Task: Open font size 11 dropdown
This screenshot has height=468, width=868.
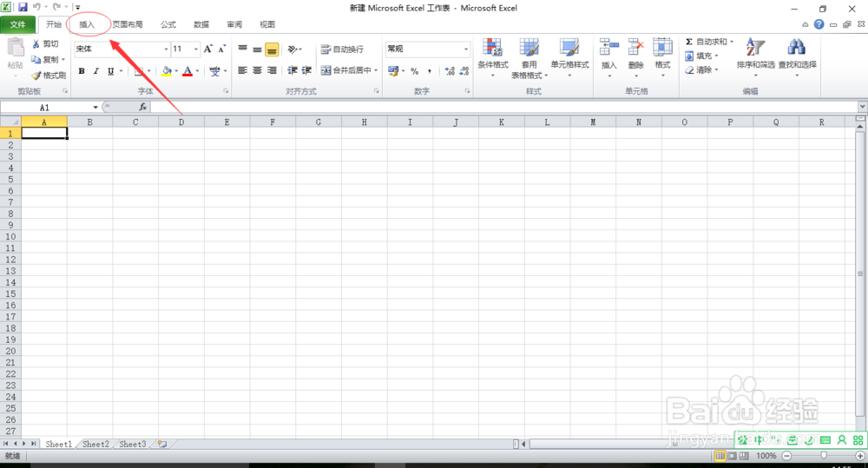Action: [196, 49]
